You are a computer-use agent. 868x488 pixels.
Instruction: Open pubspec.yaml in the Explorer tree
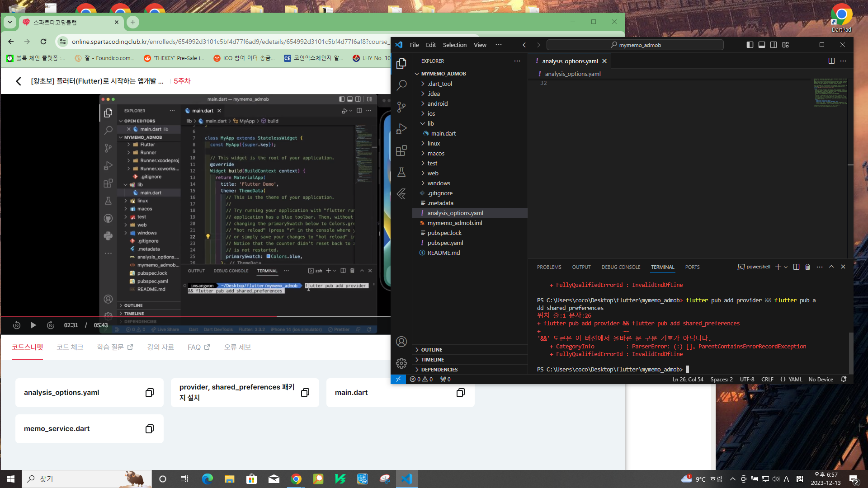pos(470,243)
